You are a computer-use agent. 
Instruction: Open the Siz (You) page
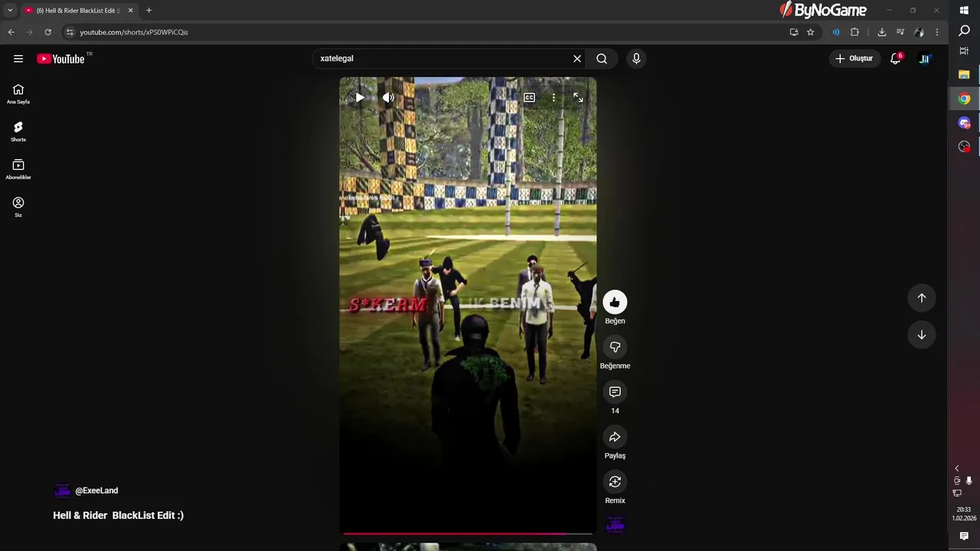click(x=18, y=207)
